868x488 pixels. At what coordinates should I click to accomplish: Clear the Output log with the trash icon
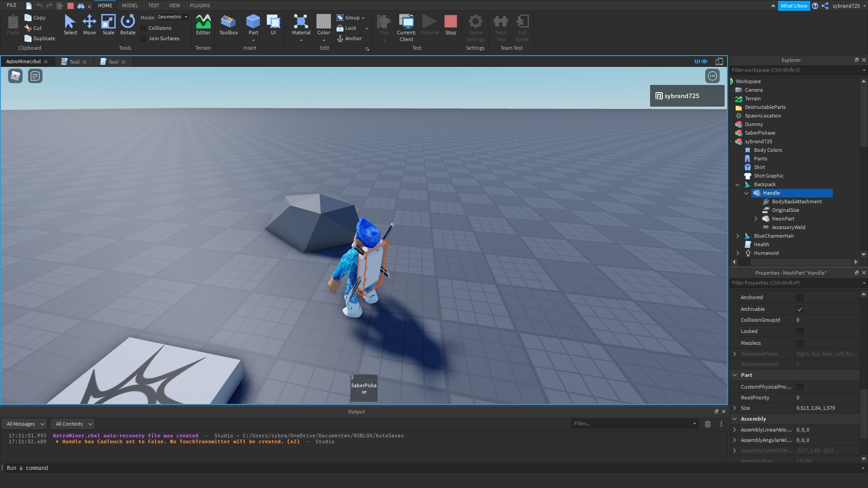click(x=708, y=424)
